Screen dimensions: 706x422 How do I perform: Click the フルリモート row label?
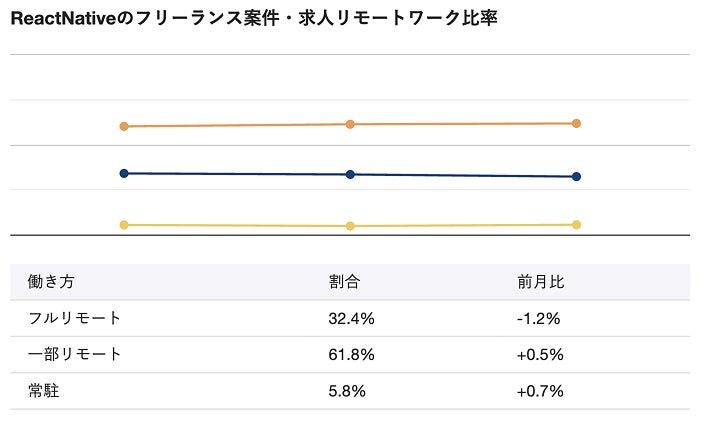[74, 318]
